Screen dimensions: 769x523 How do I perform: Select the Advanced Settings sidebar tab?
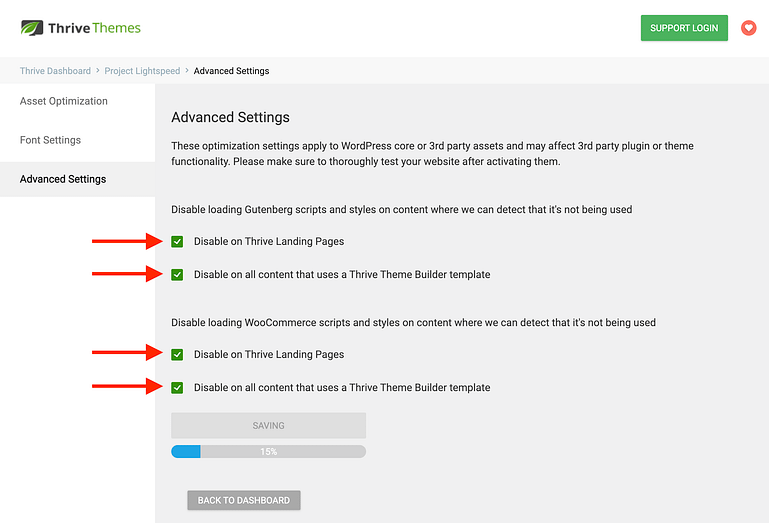click(x=77, y=179)
